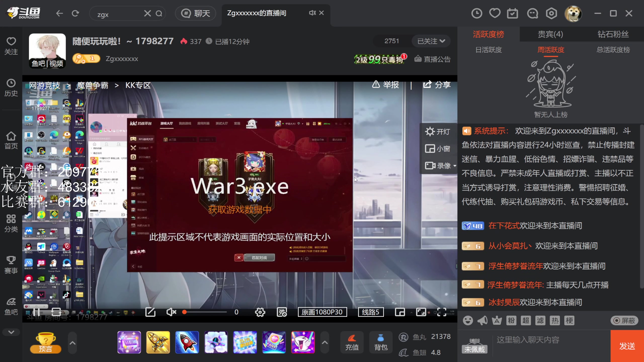Share the stream with 分享
The width and height of the screenshot is (644, 362).
click(437, 85)
